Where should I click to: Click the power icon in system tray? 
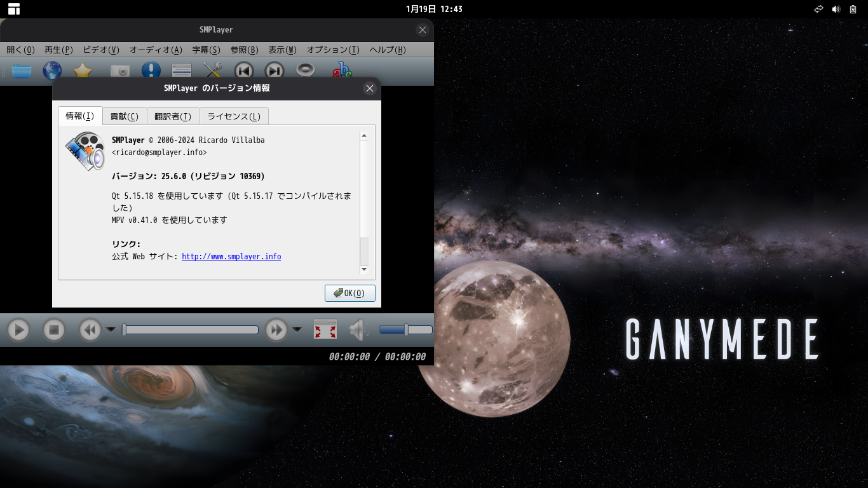(853, 9)
